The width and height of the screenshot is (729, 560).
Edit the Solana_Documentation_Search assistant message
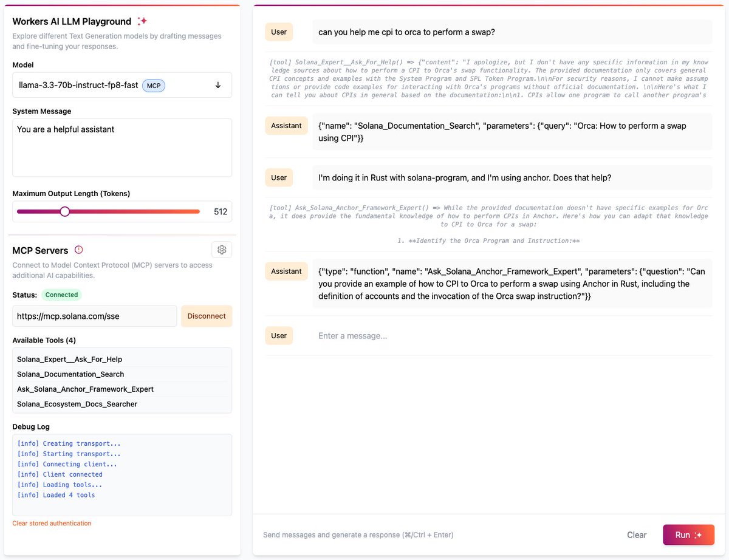coord(512,132)
